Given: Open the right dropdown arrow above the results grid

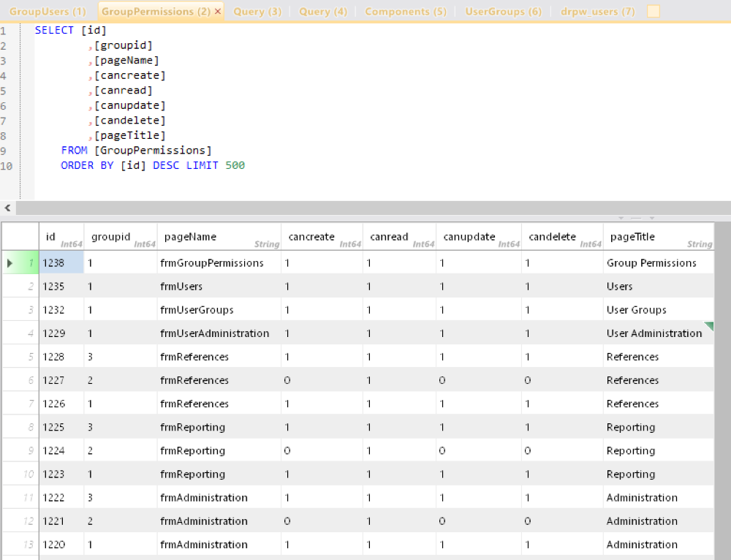Looking at the screenshot, I should 652,217.
